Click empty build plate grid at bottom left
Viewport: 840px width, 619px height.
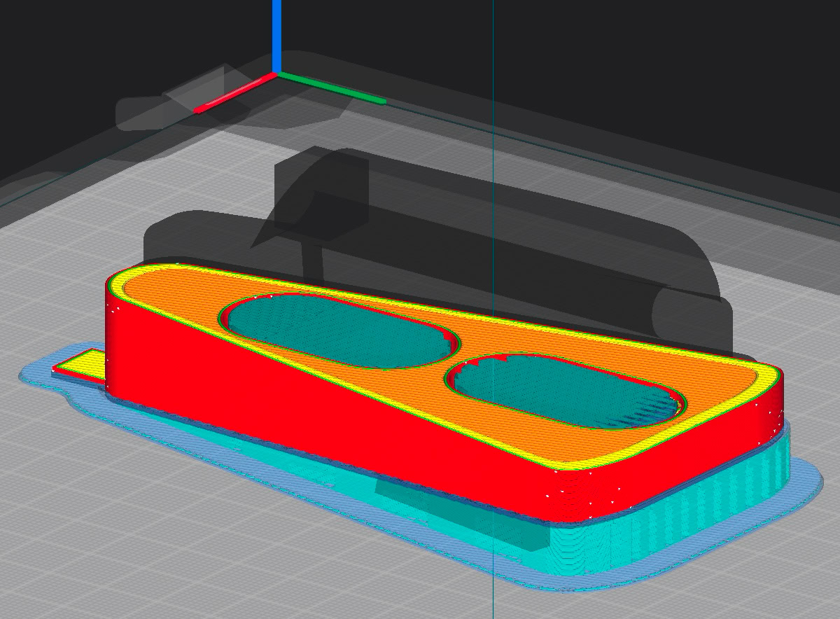click(105, 546)
